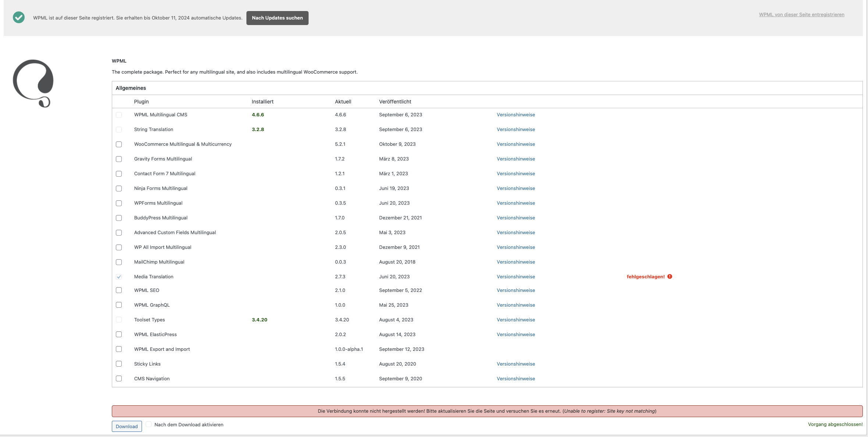
Task: Enable the WPForms Multilingual checkbox
Action: point(119,203)
